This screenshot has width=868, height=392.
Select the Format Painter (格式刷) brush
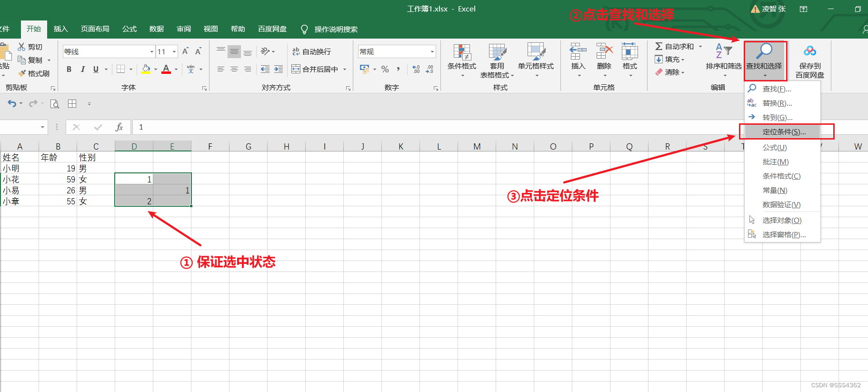(21, 73)
